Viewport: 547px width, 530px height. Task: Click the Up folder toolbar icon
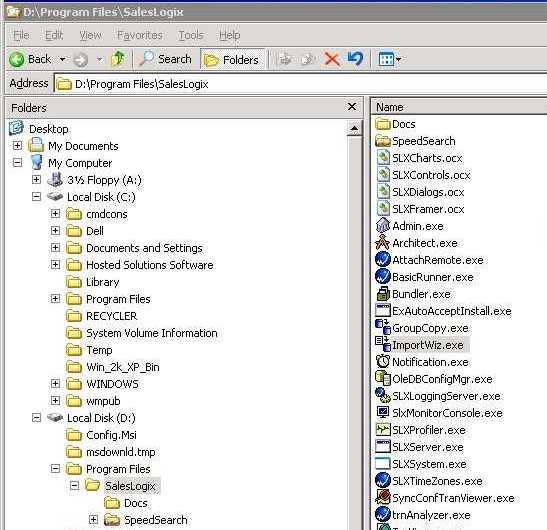(x=118, y=59)
